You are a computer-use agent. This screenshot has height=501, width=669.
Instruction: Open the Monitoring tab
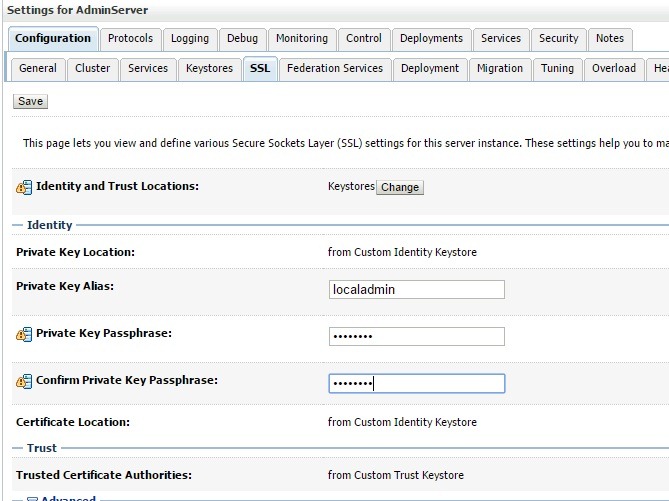coord(301,39)
